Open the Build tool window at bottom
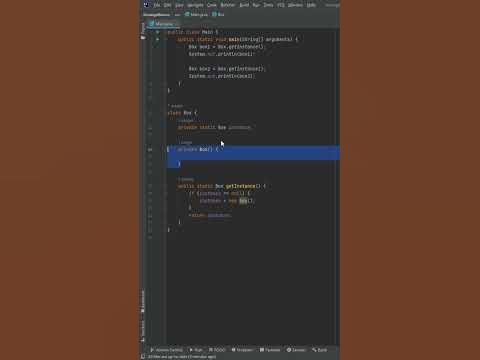The height and width of the screenshot is (360, 480). (x=320, y=350)
